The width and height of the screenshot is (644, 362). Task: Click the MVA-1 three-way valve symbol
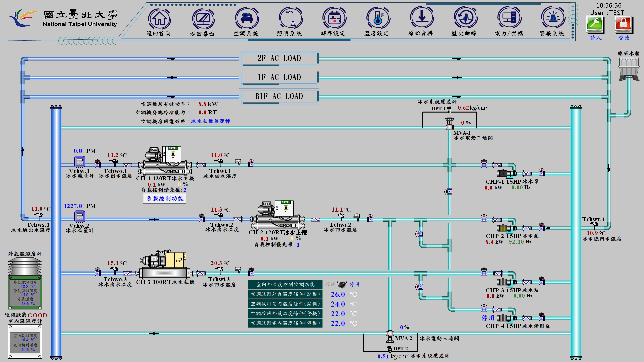point(449,124)
